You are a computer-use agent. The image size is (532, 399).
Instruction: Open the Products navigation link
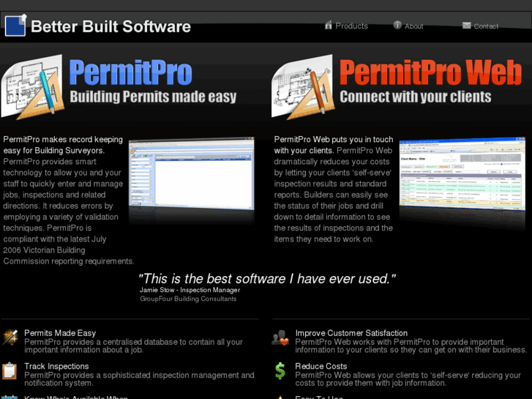click(351, 26)
